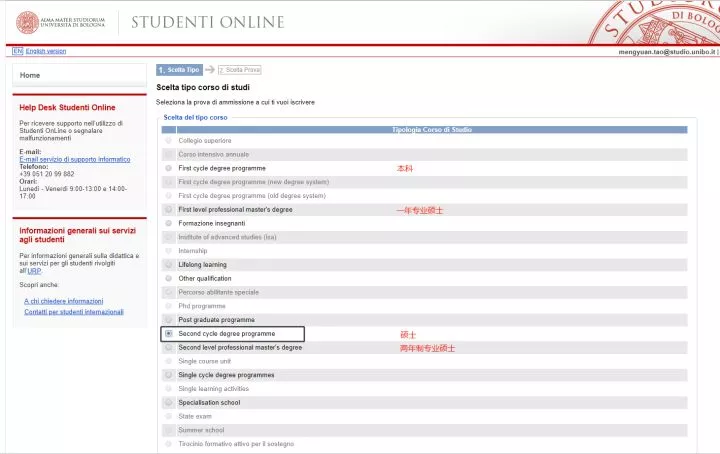720x454 pixels.
Task: Click the Scelta tipo corso di studi heading
Action: point(203,87)
